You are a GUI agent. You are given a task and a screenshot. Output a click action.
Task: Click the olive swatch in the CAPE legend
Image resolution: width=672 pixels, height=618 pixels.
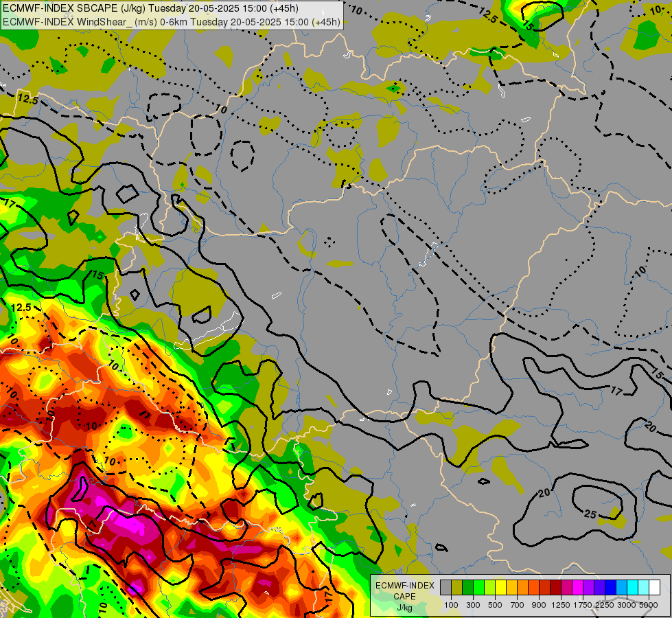457,588
